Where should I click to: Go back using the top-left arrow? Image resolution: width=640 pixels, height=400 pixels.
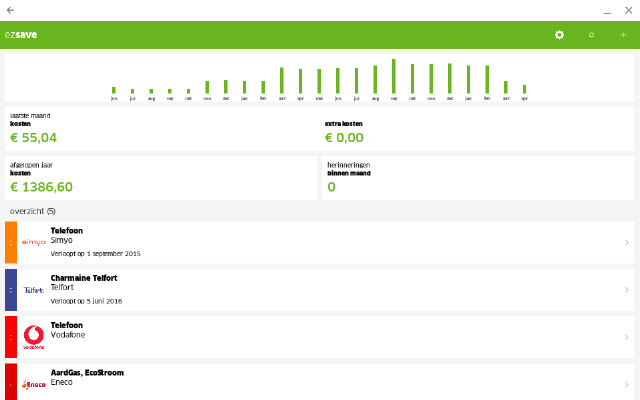pyautogui.click(x=10, y=9)
